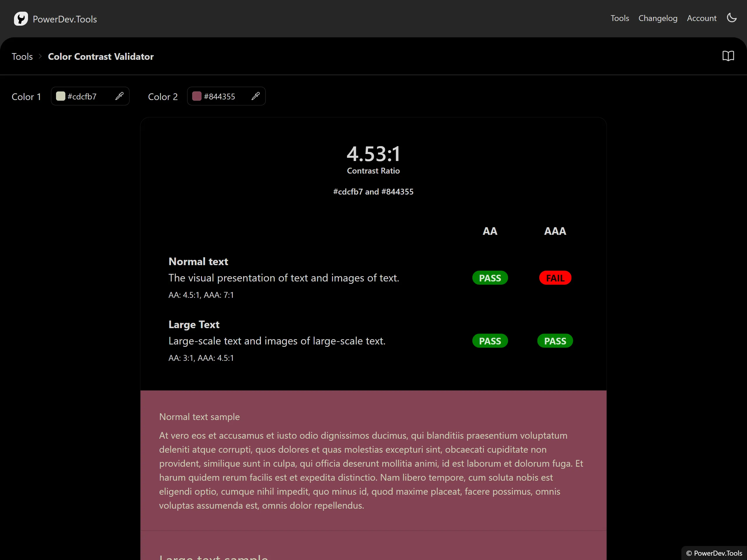Click the Normal text AA PASS badge
747x560 pixels.
pyautogui.click(x=490, y=278)
